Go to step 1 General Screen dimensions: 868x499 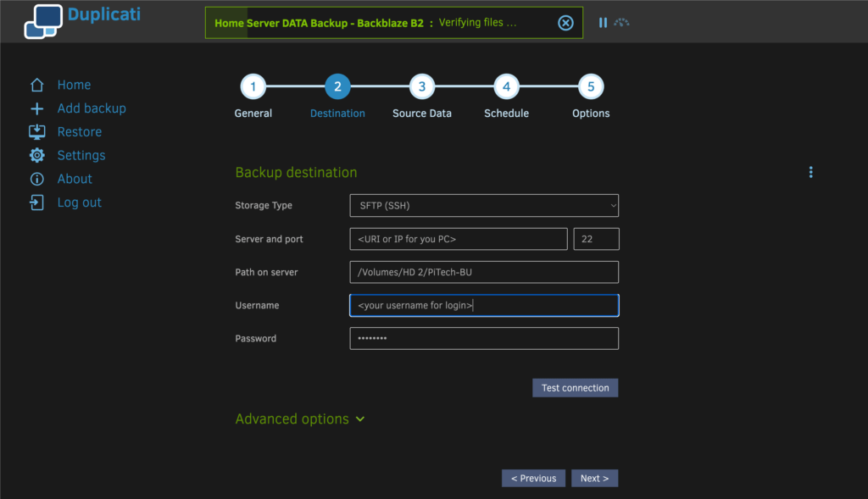pos(253,86)
